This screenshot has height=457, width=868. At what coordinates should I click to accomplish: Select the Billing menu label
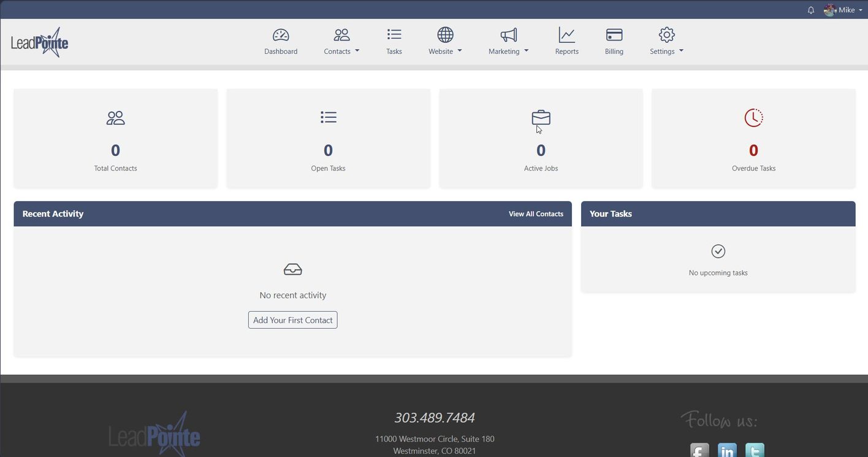614,52
